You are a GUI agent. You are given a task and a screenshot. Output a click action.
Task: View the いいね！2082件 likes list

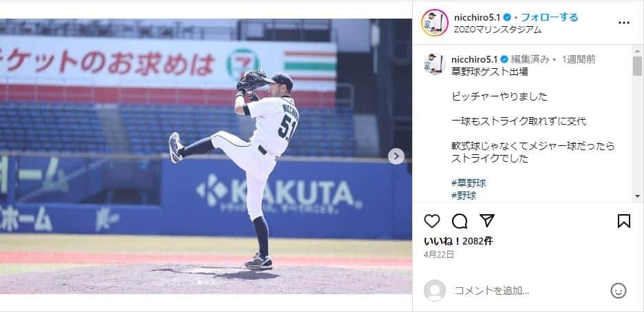458,241
